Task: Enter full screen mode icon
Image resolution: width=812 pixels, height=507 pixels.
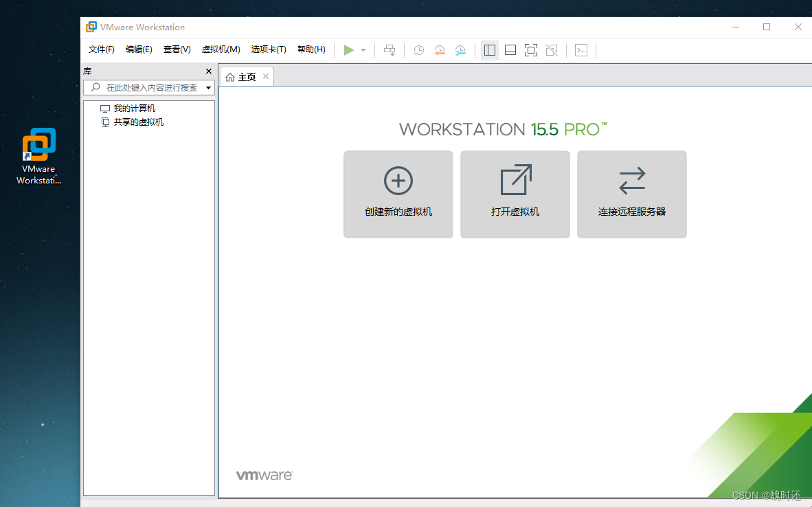Action: pos(531,50)
